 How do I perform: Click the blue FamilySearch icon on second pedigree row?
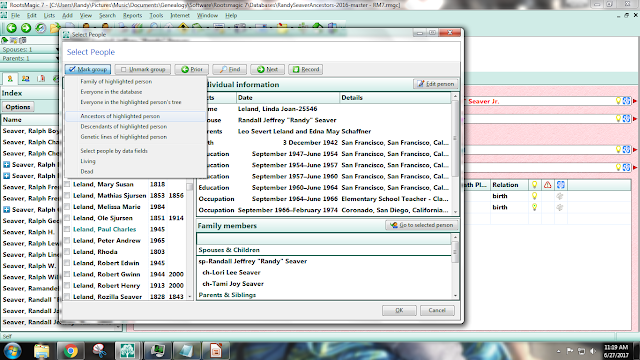(x=627, y=119)
